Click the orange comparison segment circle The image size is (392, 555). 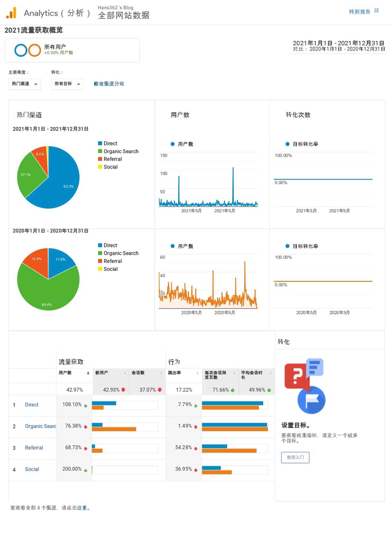(35, 50)
